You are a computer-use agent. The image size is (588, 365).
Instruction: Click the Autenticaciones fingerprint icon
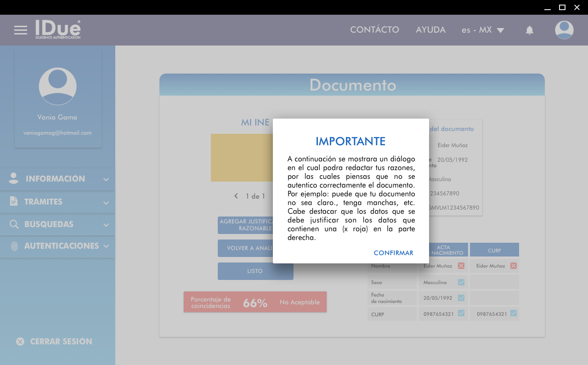14,246
